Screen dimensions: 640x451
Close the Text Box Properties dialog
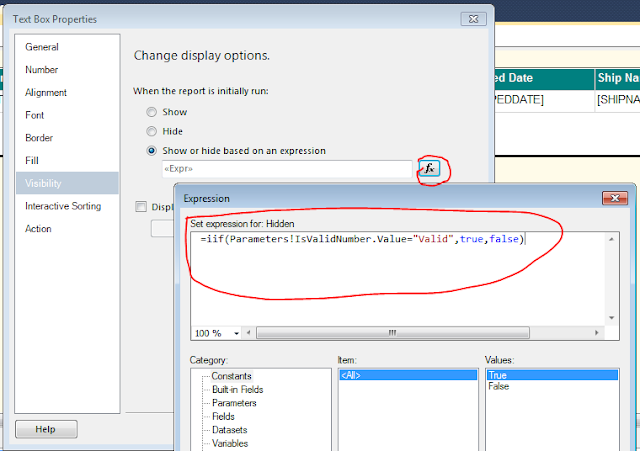pyautogui.click(x=473, y=19)
